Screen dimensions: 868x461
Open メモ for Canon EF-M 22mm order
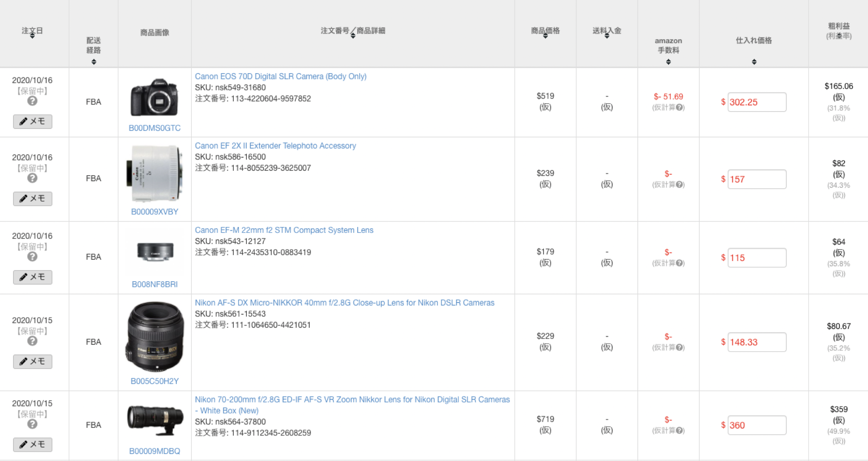[32, 277]
